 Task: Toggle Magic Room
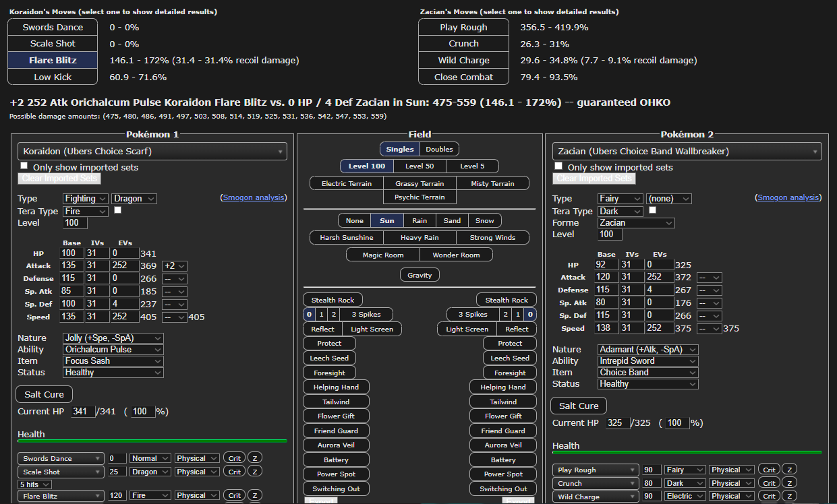pyautogui.click(x=383, y=255)
